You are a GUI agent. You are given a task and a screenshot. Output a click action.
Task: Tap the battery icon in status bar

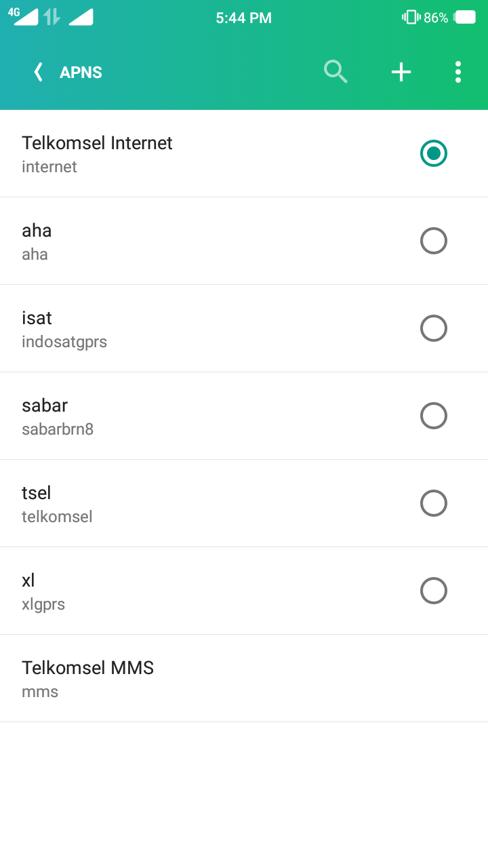click(465, 17)
